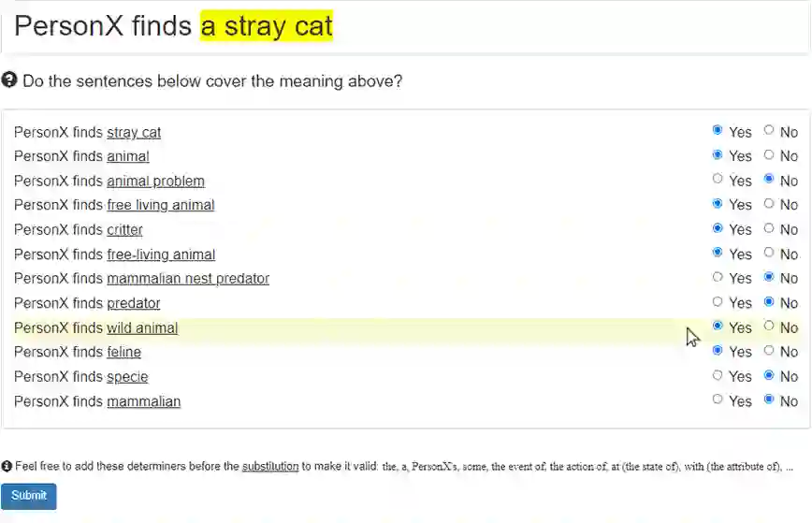Click the underlined "substitution" word in the hint

[269, 466]
